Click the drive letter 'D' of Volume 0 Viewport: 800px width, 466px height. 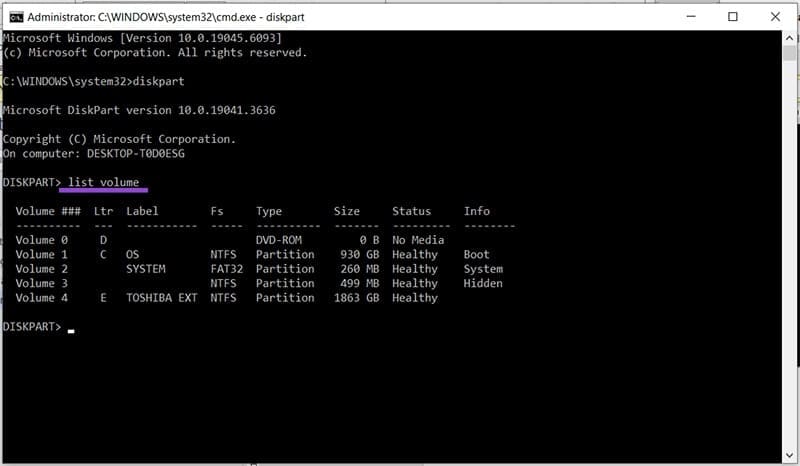(x=104, y=240)
